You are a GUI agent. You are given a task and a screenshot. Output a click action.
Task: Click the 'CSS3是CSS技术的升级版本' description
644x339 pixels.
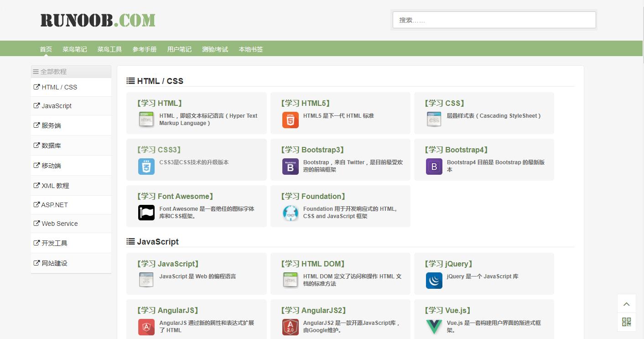194,162
